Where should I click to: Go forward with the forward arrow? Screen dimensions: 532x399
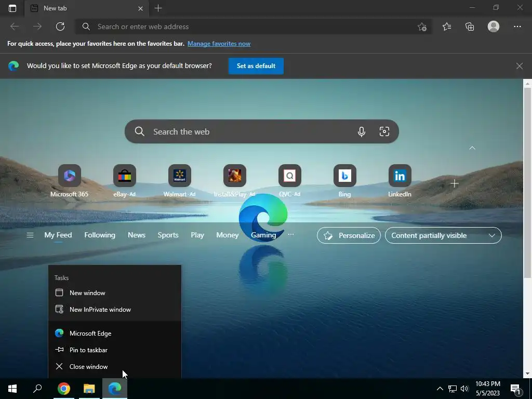coord(37,26)
